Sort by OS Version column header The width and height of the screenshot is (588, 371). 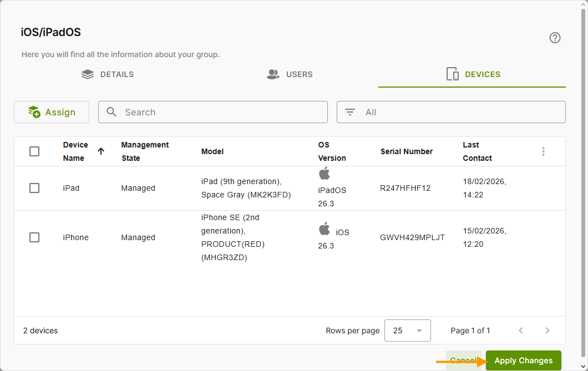[332, 151]
